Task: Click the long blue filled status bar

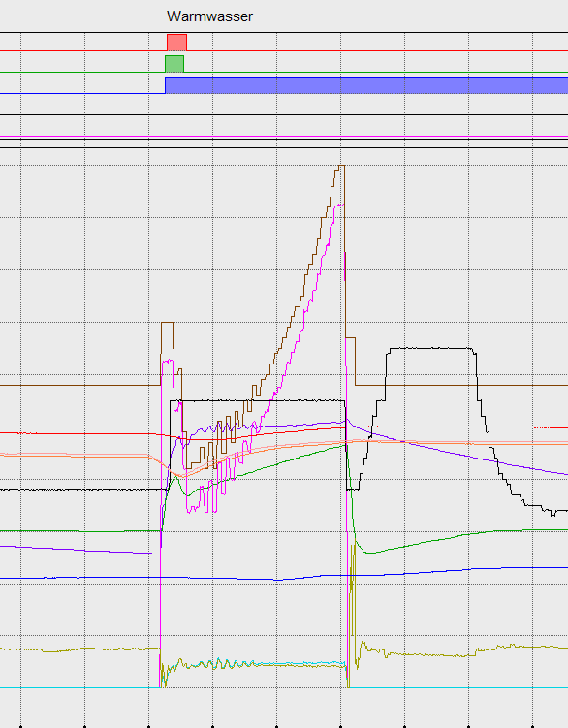Action: click(366, 85)
